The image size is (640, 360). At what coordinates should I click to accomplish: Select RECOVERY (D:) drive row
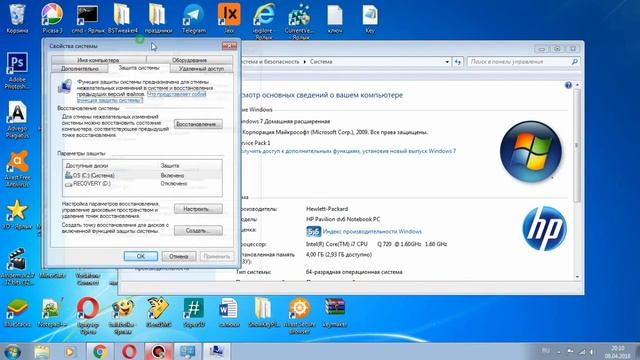pyautogui.click(x=142, y=184)
